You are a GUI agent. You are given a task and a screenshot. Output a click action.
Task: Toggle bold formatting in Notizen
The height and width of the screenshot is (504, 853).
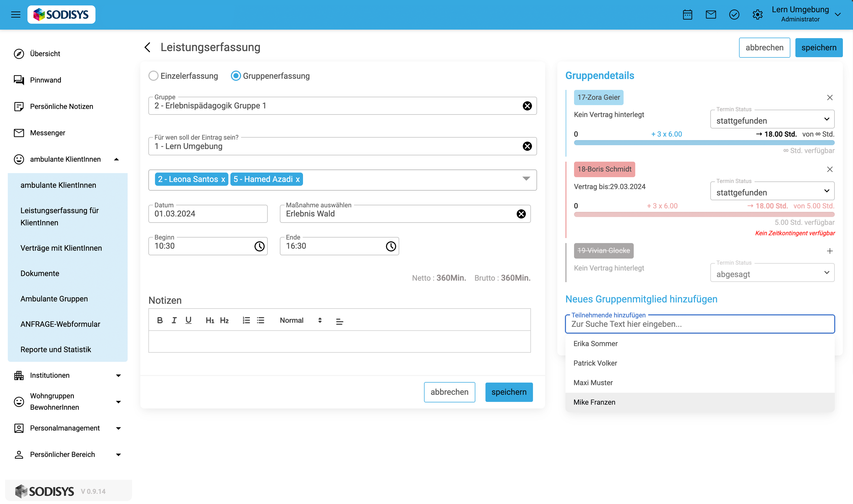point(160,320)
